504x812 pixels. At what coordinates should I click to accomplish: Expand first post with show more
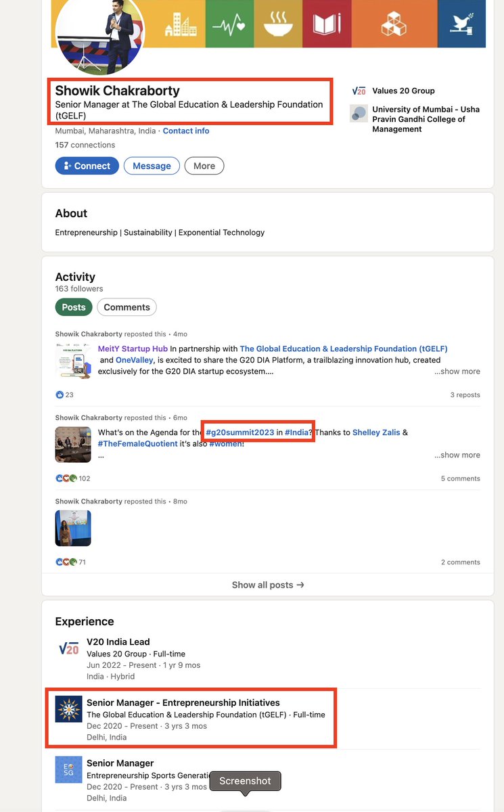tap(457, 371)
